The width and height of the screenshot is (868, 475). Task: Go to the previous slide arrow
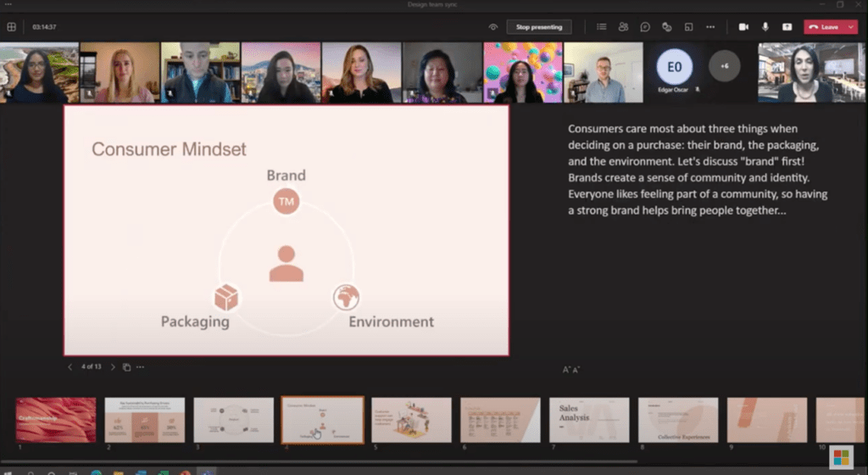point(70,367)
